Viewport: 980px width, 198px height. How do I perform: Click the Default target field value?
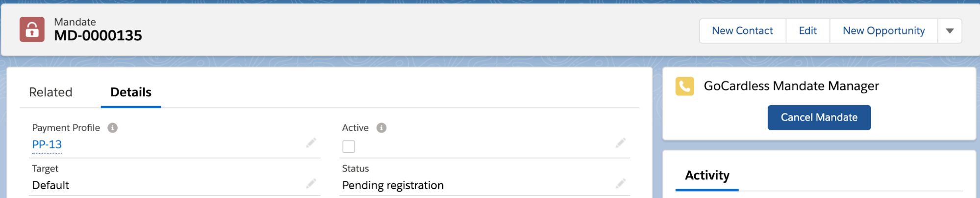(x=50, y=185)
